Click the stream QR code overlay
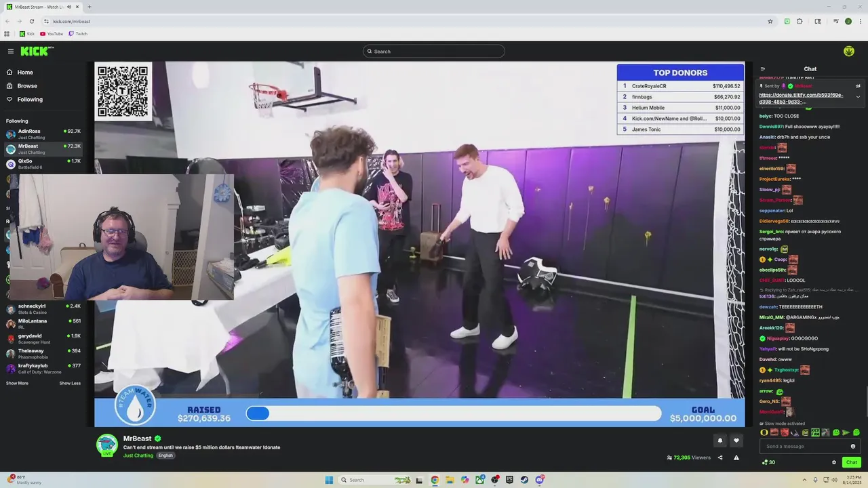 coord(123,91)
